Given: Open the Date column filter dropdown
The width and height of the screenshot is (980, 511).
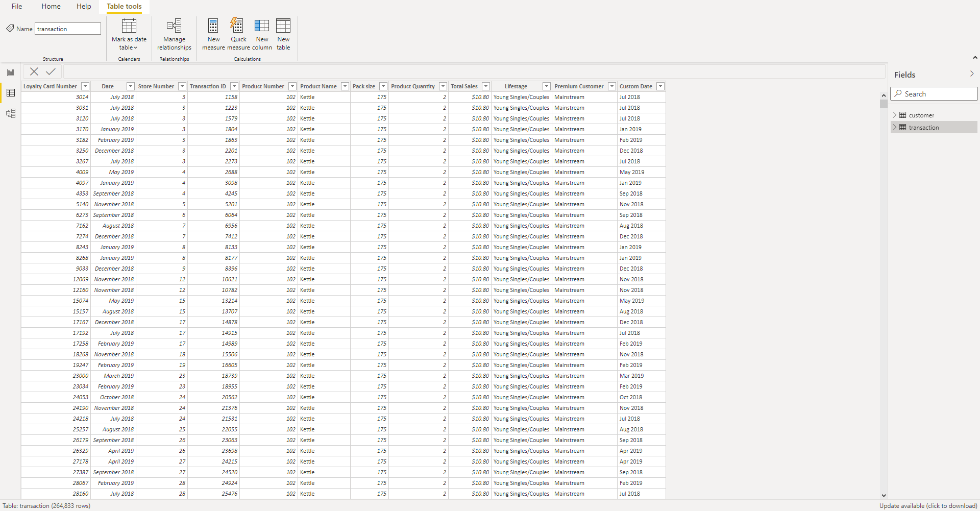Looking at the screenshot, I should point(131,86).
